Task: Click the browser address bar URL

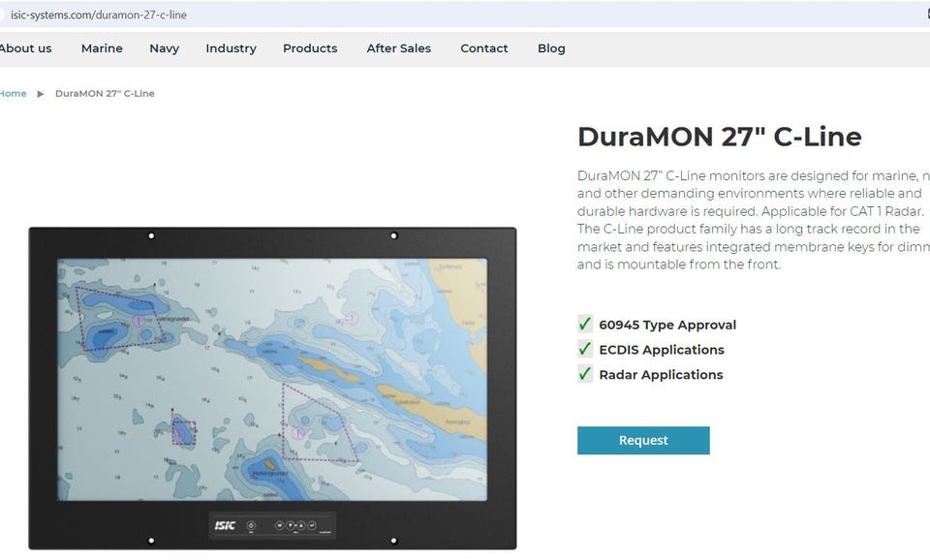Action: pyautogui.click(x=99, y=15)
